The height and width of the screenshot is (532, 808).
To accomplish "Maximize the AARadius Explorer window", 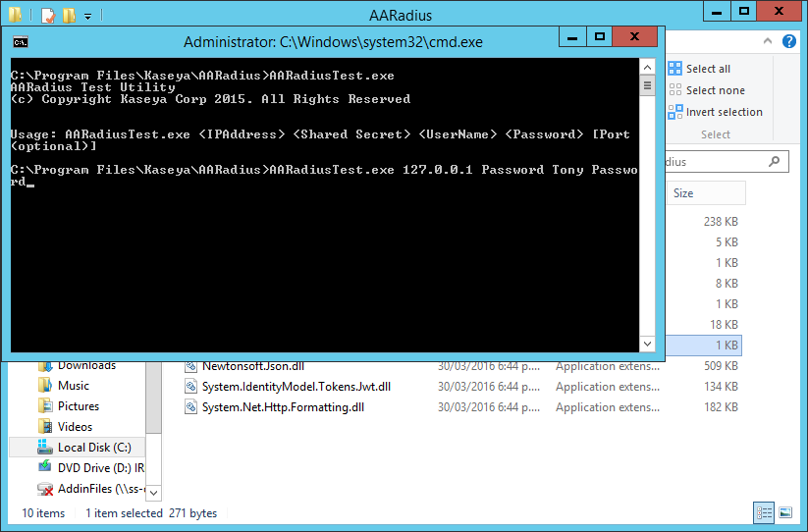I will point(743,11).
